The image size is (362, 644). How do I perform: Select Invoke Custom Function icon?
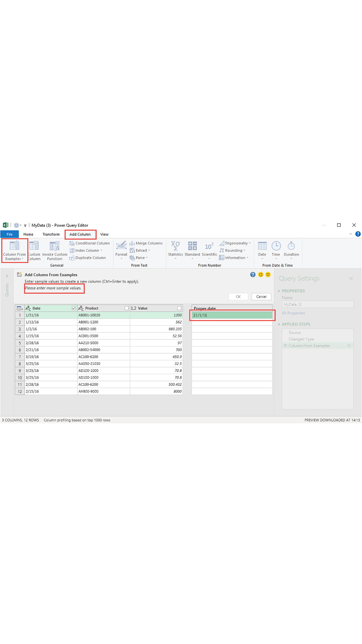(x=55, y=246)
